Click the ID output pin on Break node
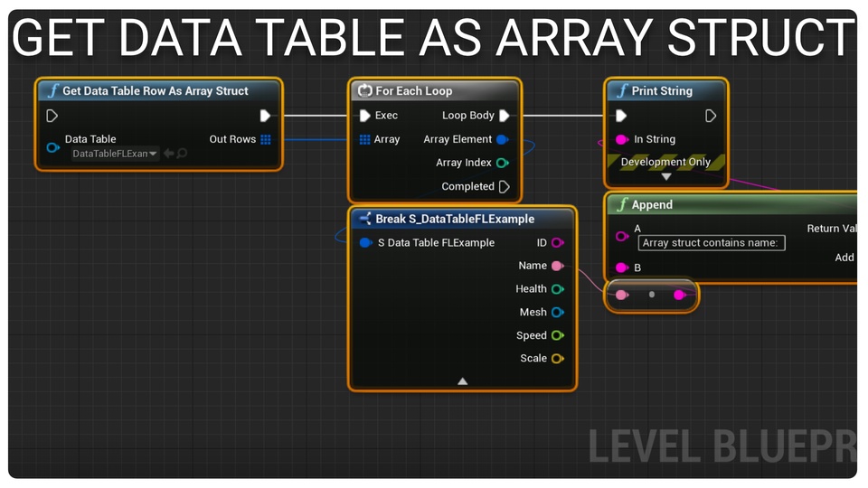 558,242
